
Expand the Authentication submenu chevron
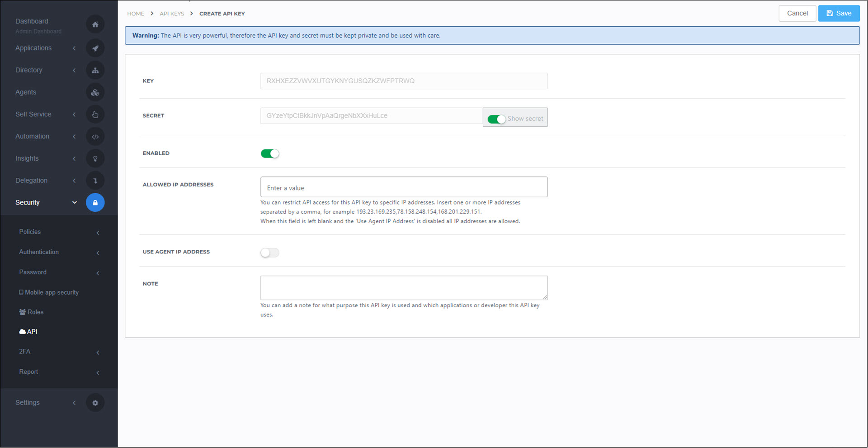coord(98,253)
